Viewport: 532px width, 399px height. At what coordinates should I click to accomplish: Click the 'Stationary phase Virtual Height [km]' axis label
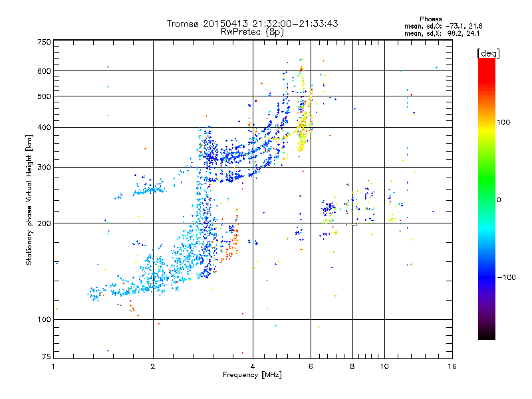[29, 200]
